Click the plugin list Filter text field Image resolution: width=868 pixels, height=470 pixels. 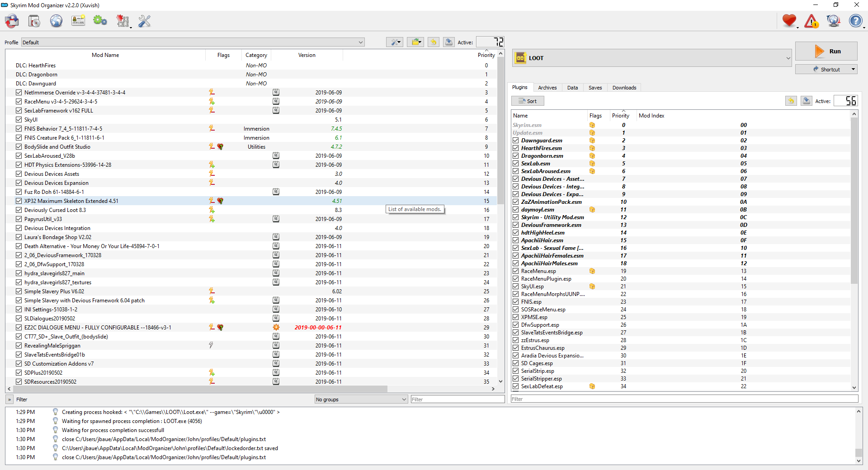click(684, 399)
